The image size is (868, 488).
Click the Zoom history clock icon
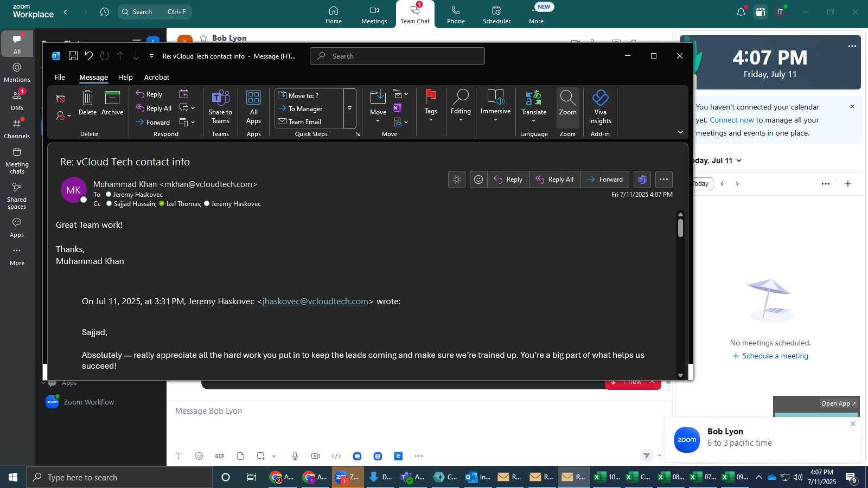pyautogui.click(x=105, y=12)
